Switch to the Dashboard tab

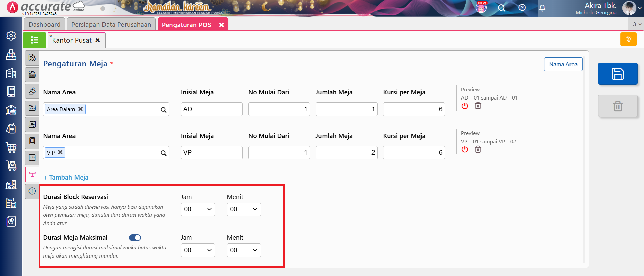44,25
